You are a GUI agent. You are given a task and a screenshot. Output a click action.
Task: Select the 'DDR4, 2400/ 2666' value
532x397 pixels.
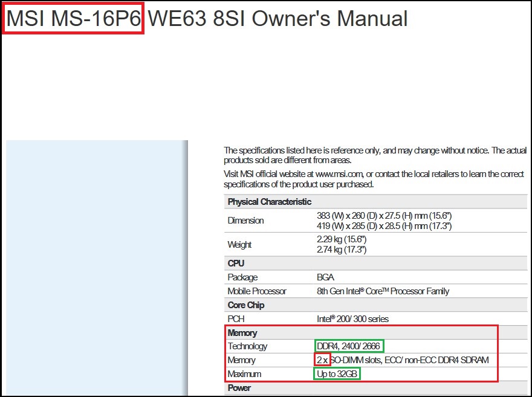click(348, 346)
